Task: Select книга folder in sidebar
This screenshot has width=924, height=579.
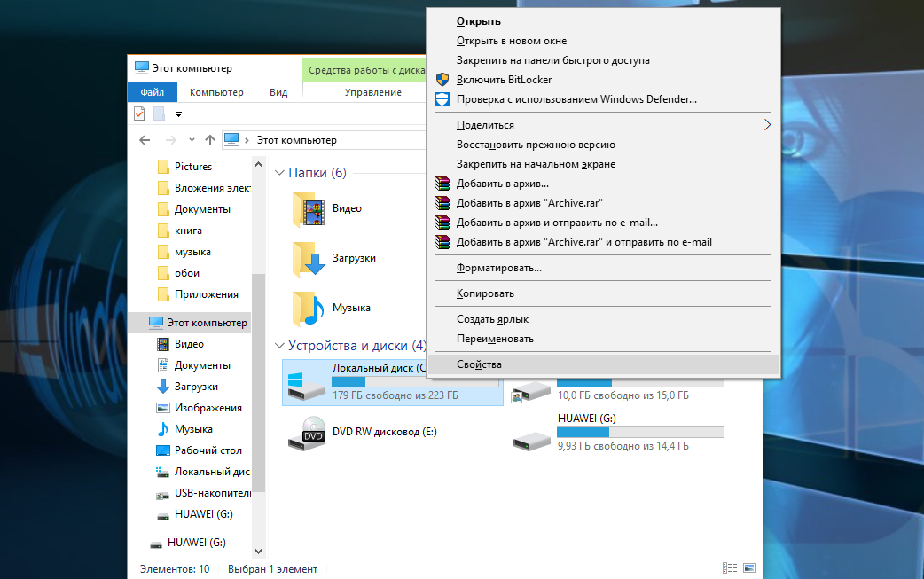Action: 188,231
